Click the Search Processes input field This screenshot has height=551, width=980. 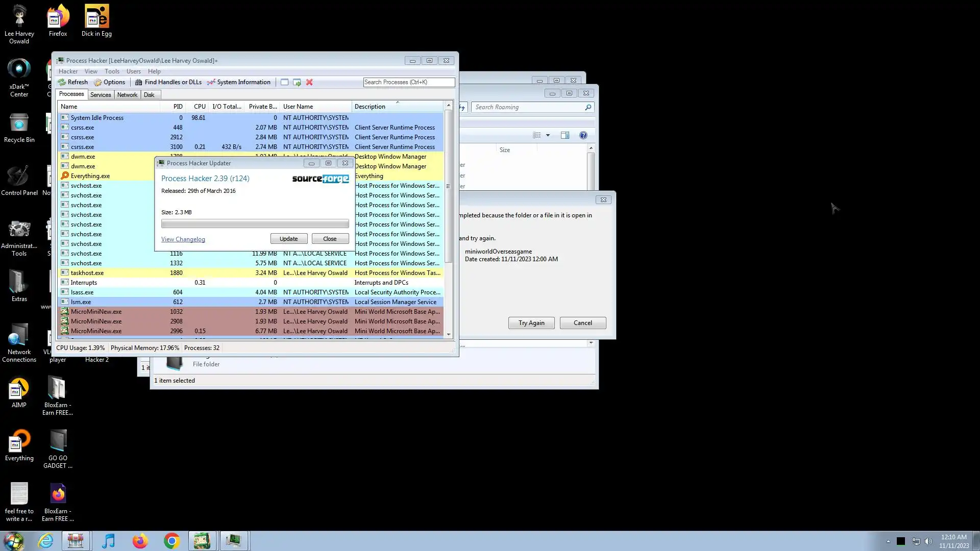(x=408, y=82)
